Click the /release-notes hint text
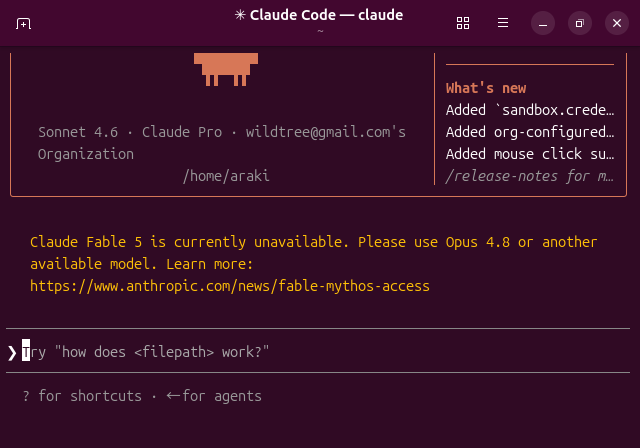Viewport: 640px width, 448px height. tap(530, 176)
